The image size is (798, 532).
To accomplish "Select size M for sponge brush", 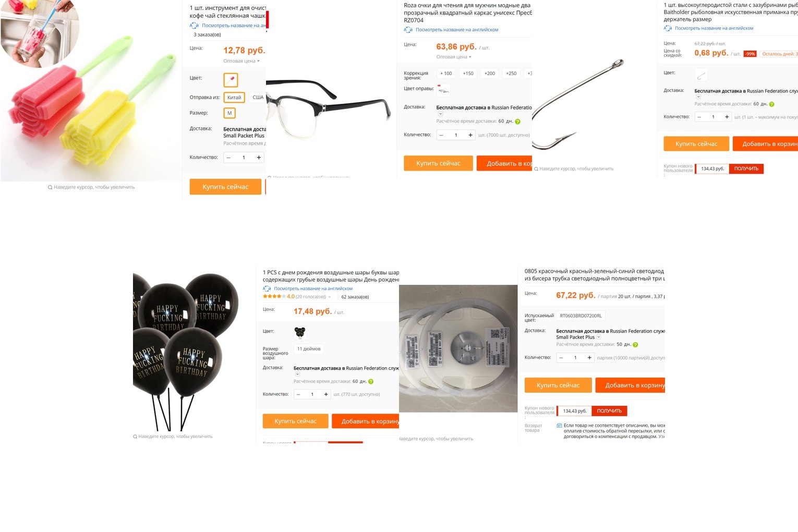I will pyautogui.click(x=229, y=113).
